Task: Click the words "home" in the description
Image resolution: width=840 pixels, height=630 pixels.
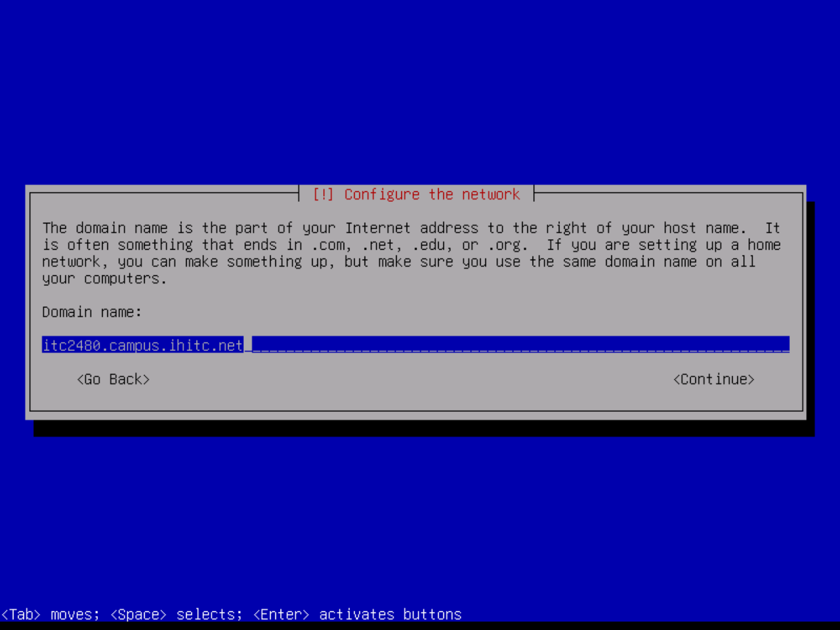Action: point(764,245)
